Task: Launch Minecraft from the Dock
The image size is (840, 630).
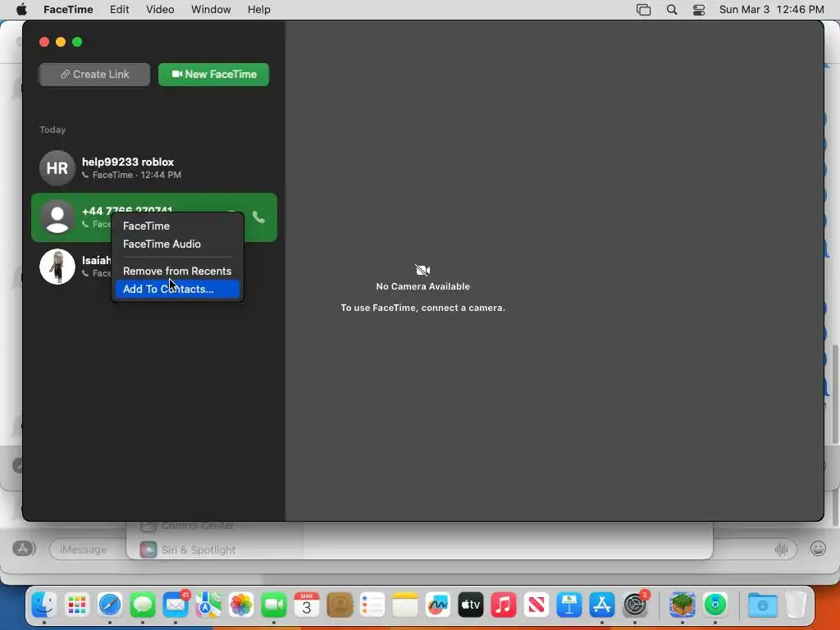Action: tap(682, 605)
